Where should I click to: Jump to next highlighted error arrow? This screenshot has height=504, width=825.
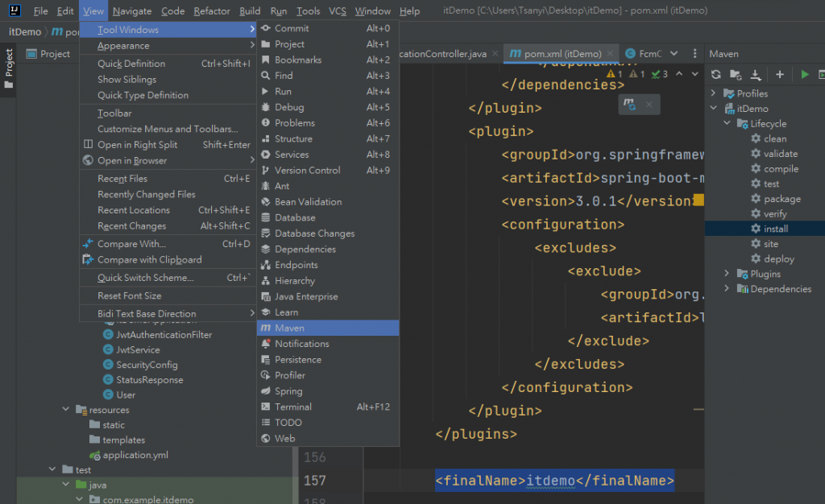pos(695,74)
